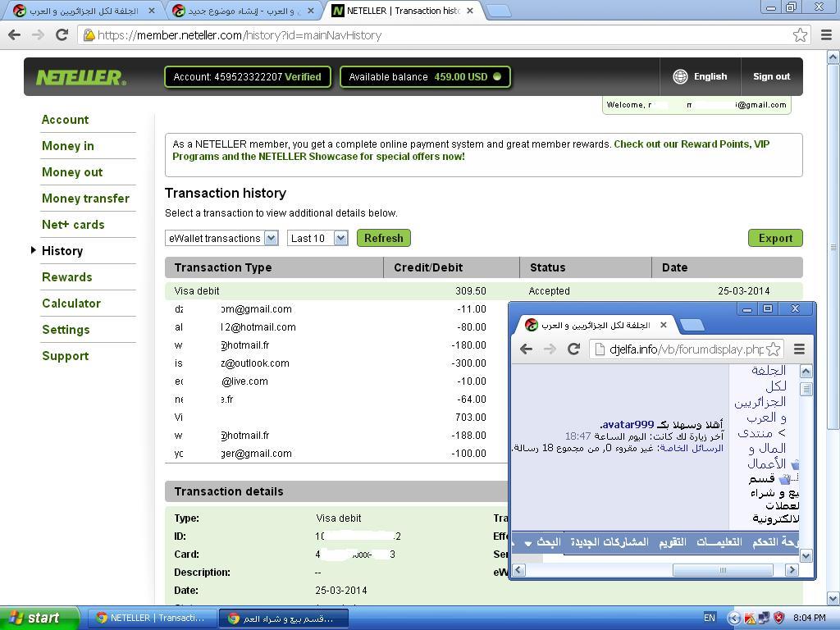This screenshot has width=840, height=630.
Task: Switch to the second Arabic new-topic tab
Action: coord(244,11)
